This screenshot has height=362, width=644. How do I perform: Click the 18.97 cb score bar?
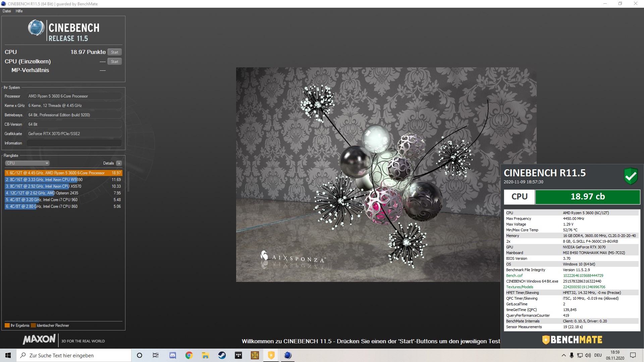[588, 197]
